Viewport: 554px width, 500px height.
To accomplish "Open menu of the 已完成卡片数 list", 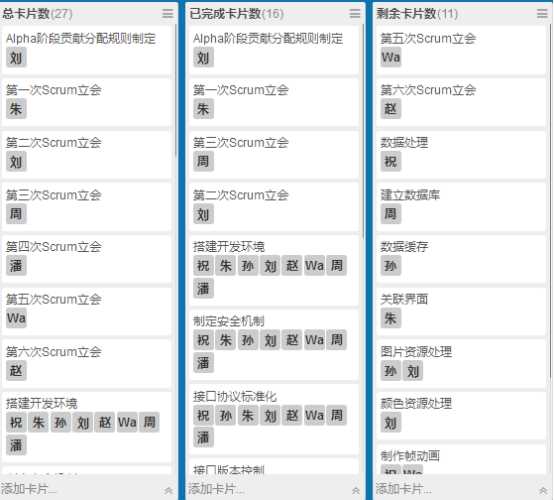I will [355, 14].
